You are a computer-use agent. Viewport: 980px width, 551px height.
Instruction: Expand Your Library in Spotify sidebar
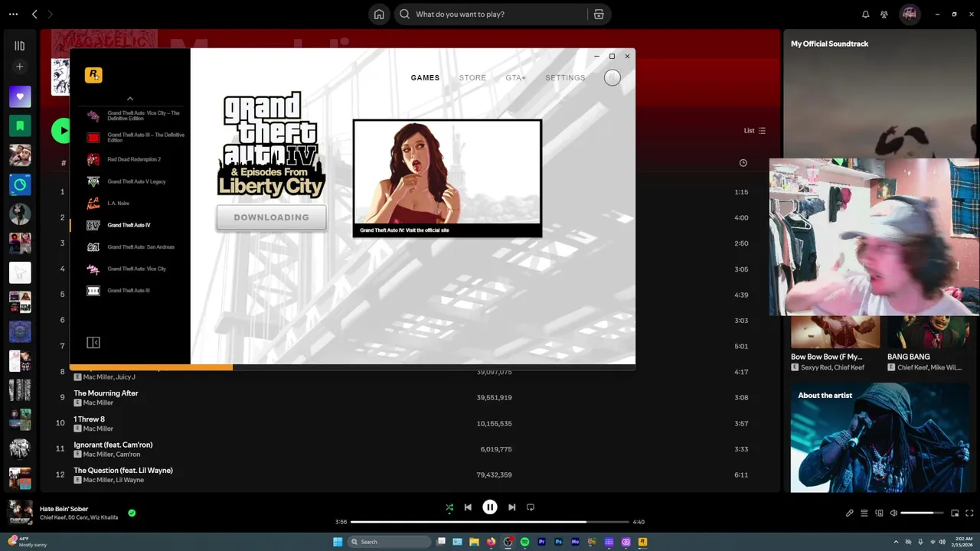pyautogui.click(x=20, y=46)
